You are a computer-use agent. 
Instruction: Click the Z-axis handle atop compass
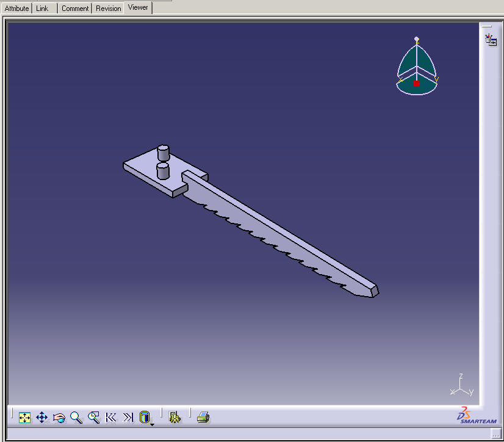point(417,39)
